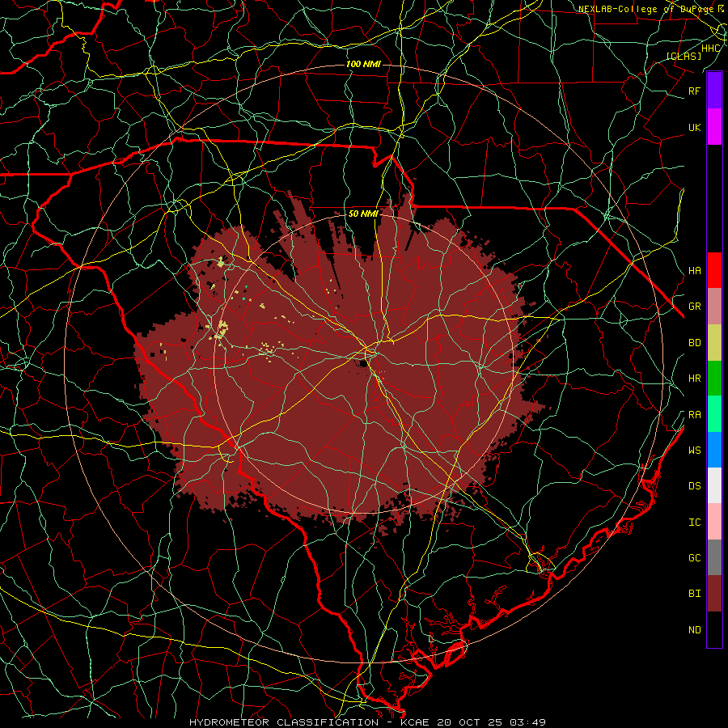Image resolution: width=728 pixels, height=728 pixels.
Task: Click the BI legend label
Action: pos(694,594)
